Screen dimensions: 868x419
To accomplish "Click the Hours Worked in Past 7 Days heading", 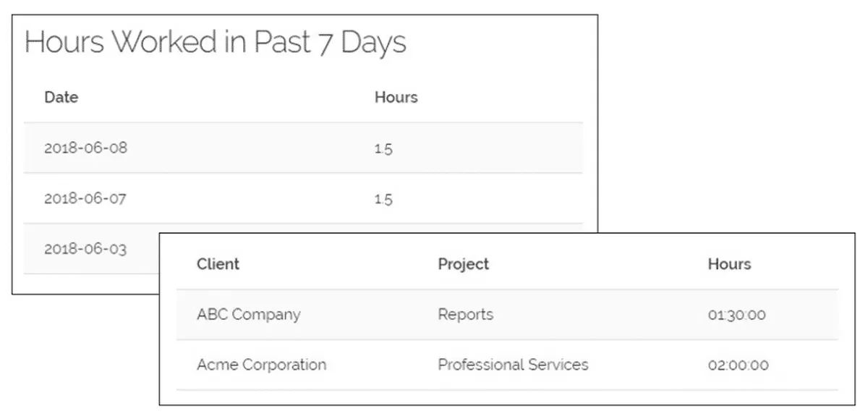I will pyautogui.click(x=216, y=43).
